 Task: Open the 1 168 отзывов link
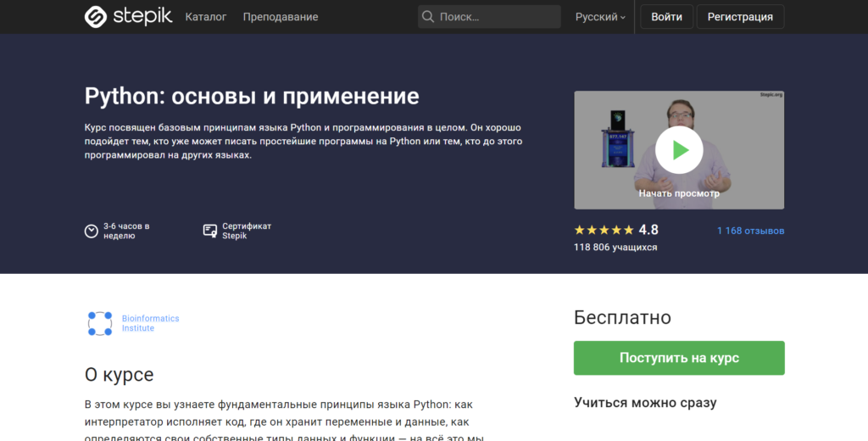[x=750, y=231]
